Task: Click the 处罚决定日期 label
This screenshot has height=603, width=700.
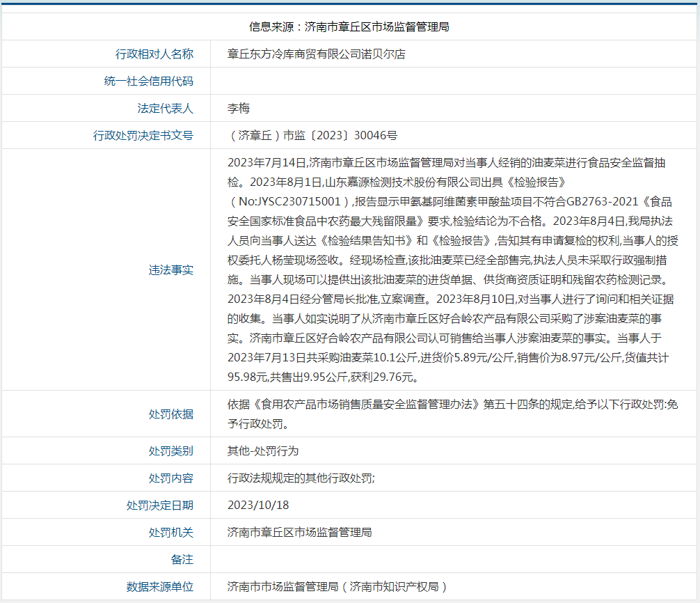Action: tap(160, 506)
